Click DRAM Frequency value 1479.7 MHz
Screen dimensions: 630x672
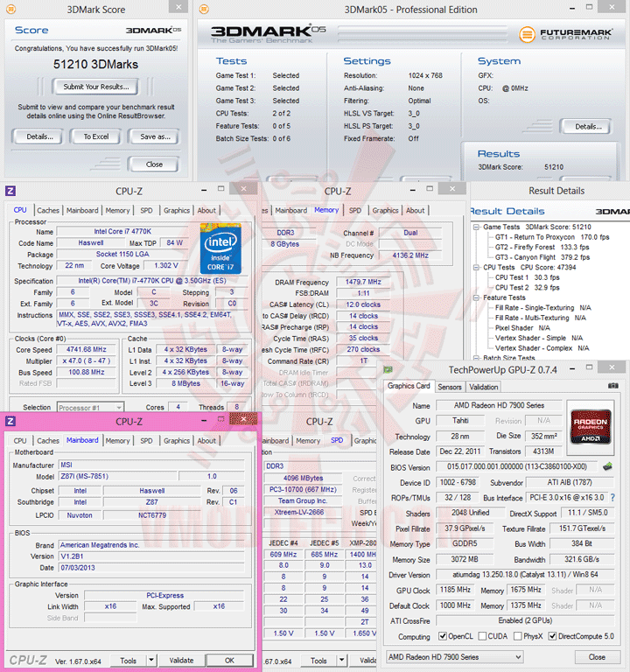[363, 282]
